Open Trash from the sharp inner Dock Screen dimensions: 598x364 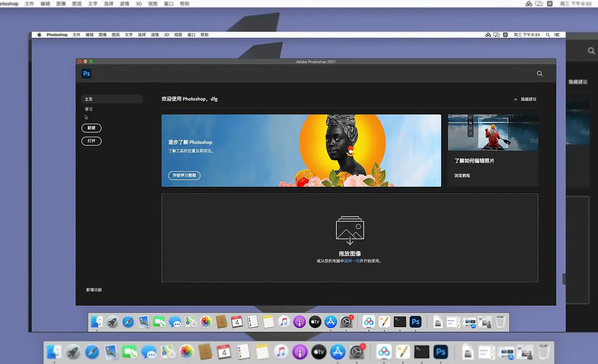tap(500, 322)
